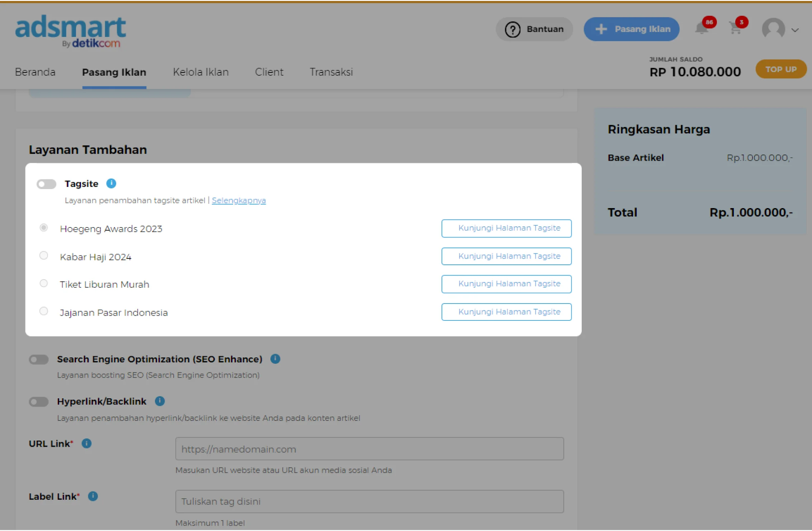This screenshot has width=812, height=531.
Task: Choose the Jajanan Pasar Indonesia radio option
Action: click(44, 311)
